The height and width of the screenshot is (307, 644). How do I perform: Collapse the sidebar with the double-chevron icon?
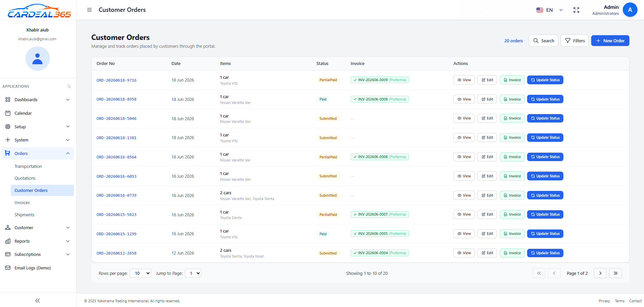[38, 301]
